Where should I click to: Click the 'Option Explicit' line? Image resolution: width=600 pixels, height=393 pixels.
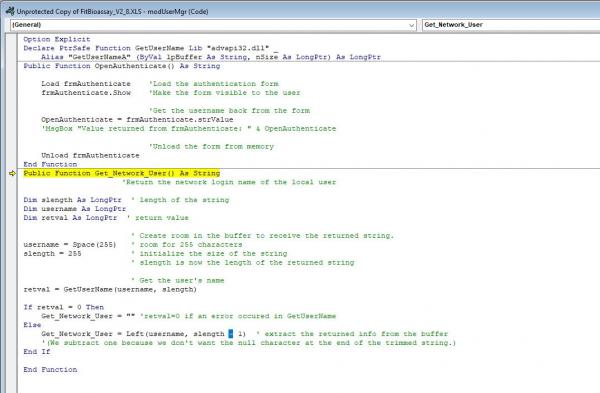click(57, 39)
